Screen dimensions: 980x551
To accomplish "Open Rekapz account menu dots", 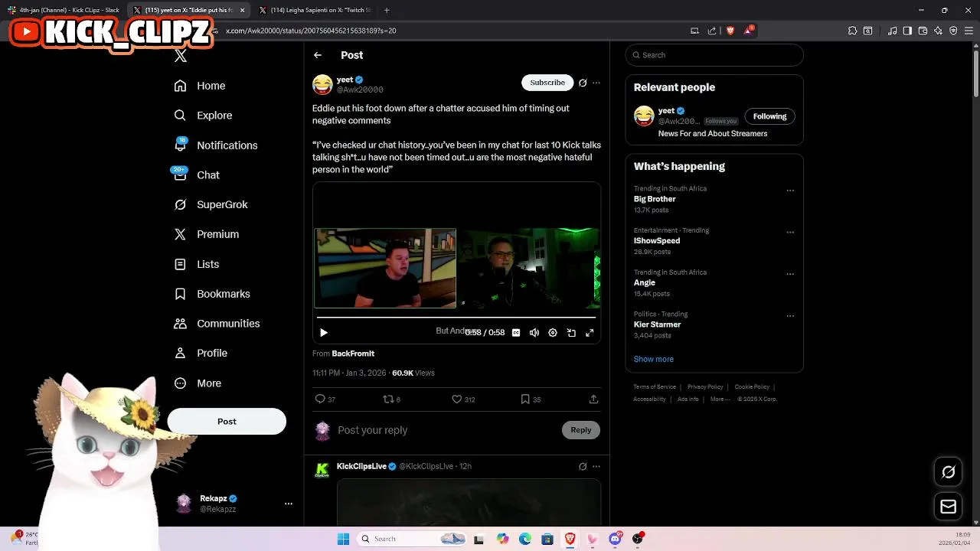I will [x=289, y=504].
